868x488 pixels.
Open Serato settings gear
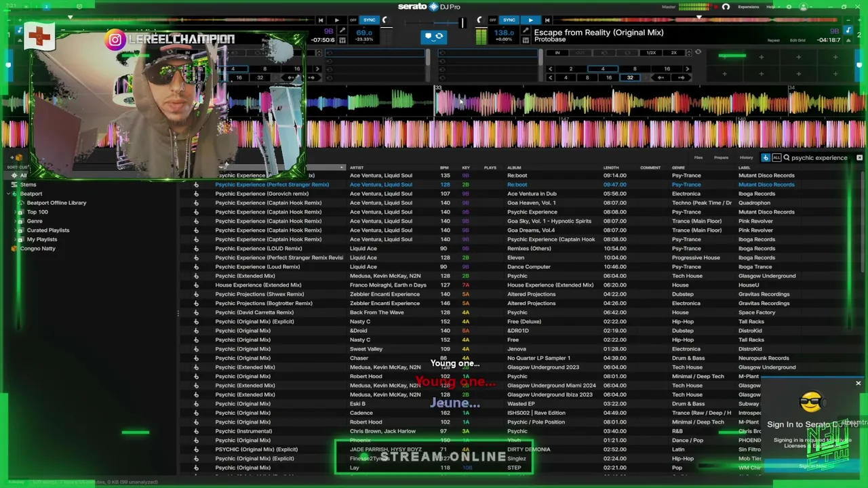pos(789,7)
